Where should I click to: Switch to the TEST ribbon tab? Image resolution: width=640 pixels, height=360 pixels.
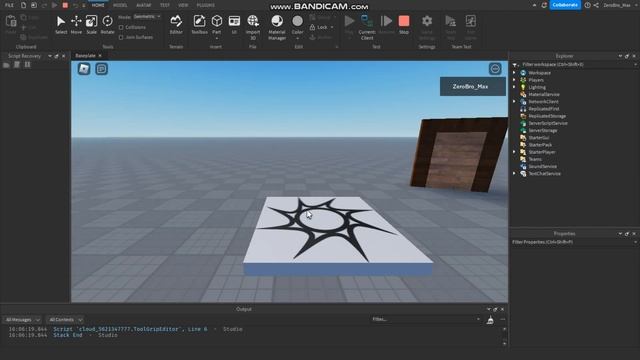tap(165, 5)
